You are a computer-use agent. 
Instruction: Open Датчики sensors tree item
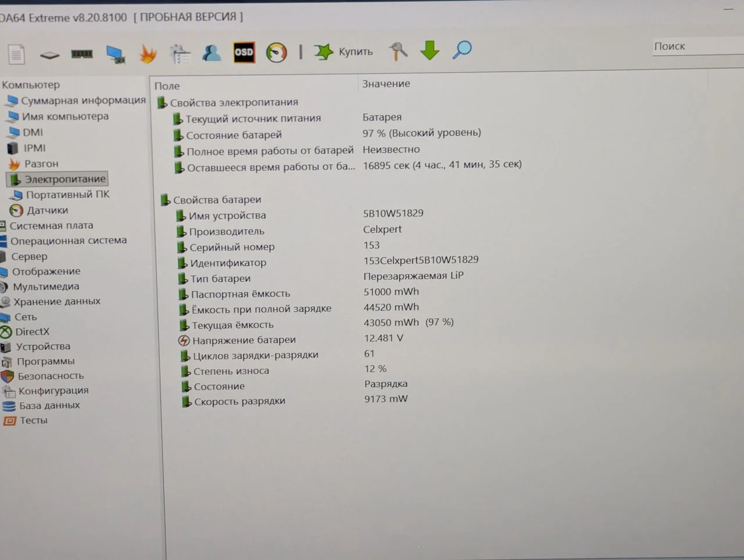(39, 210)
